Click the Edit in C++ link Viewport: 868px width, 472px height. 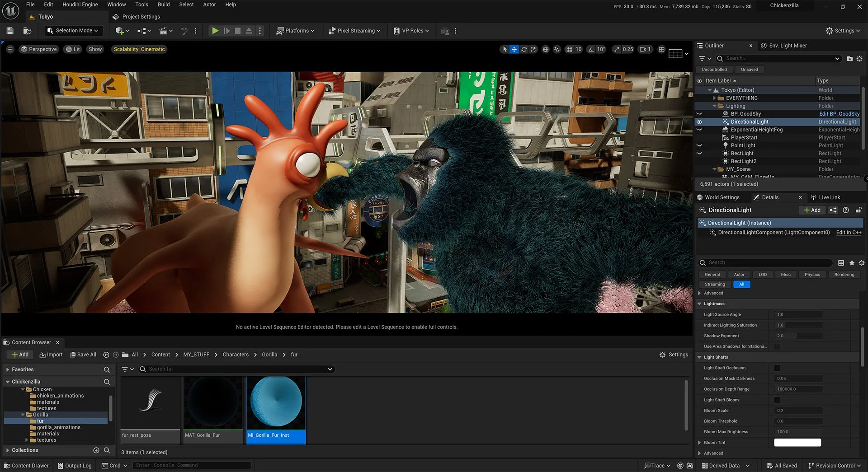pyautogui.click(x=849, y=233)
